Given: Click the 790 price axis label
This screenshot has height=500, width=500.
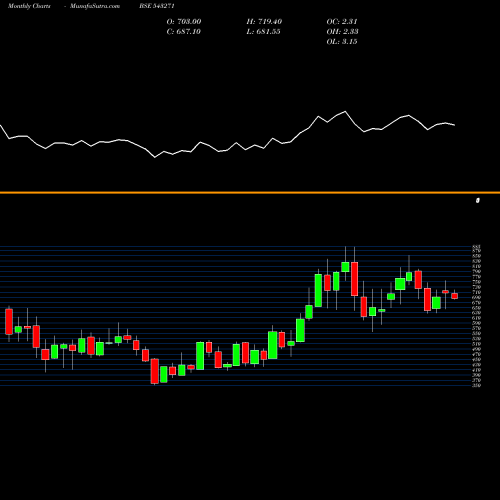Looking at the screenshot, I should pos(477,271).
